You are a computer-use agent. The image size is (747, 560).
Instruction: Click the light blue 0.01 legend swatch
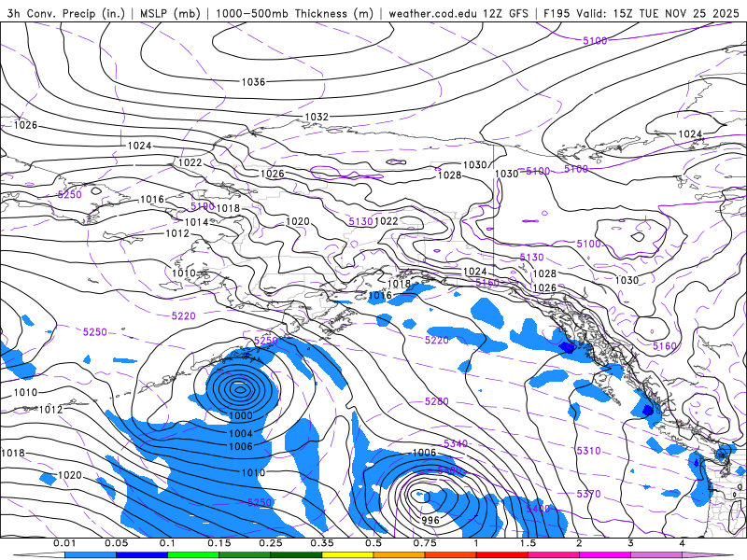tap(91, 555)
